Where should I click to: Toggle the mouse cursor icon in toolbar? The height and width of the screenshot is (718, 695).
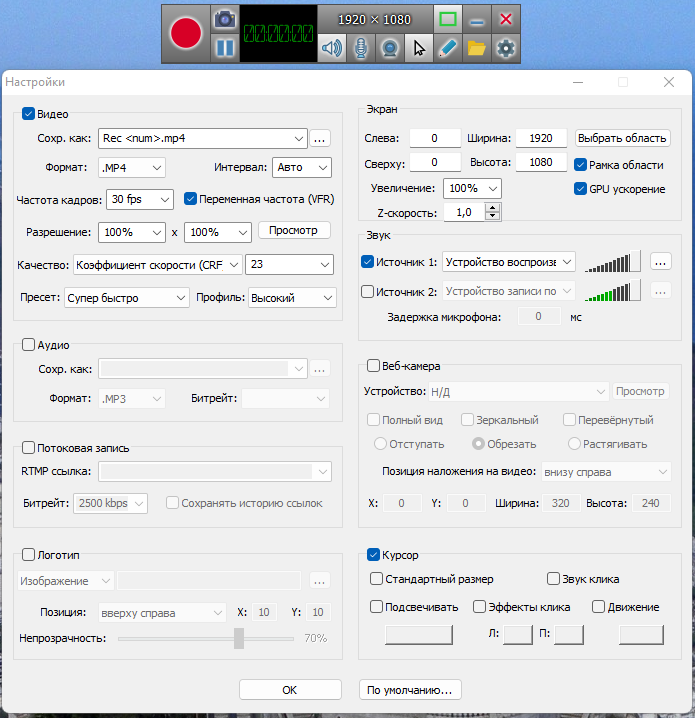(x=419, y=48)
